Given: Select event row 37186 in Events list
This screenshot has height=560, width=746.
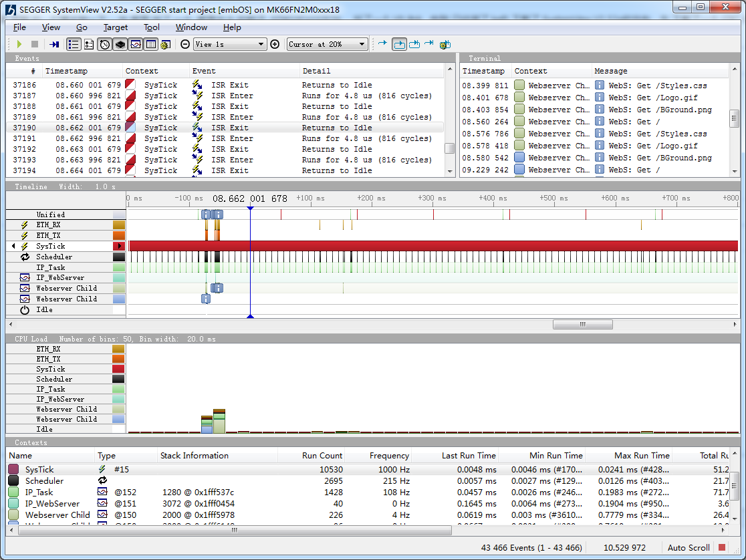Looking at the screenshot, I should pyautogui.click(x=225, y=85).
